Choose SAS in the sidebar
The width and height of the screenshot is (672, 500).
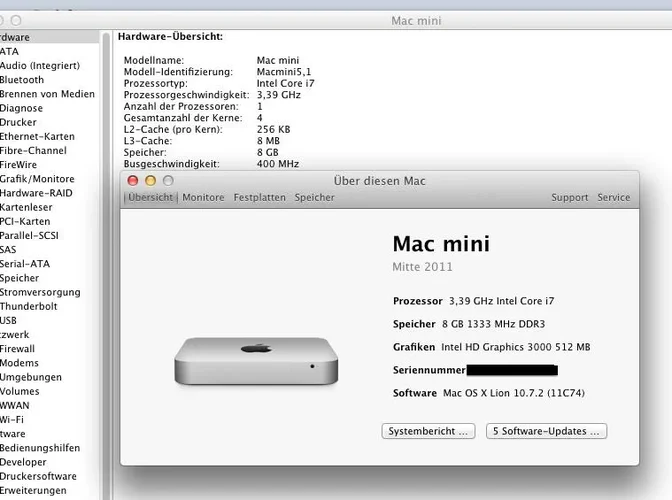tap(8, 249)
